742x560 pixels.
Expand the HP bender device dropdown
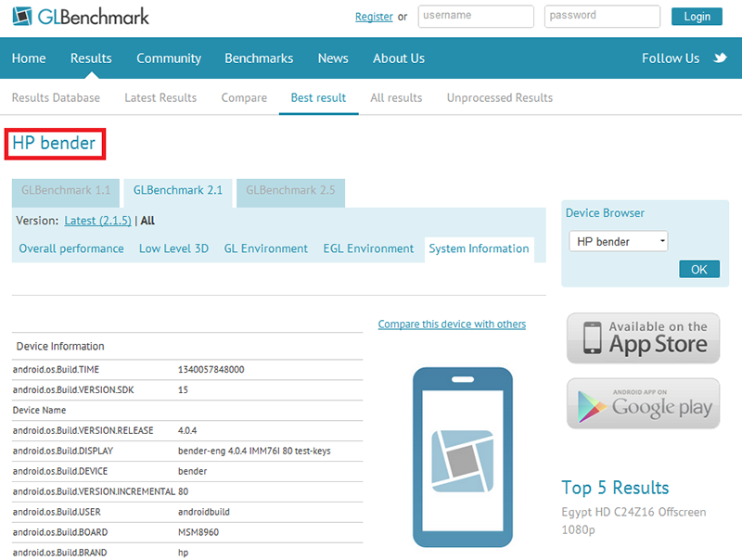tap(618, 242)
